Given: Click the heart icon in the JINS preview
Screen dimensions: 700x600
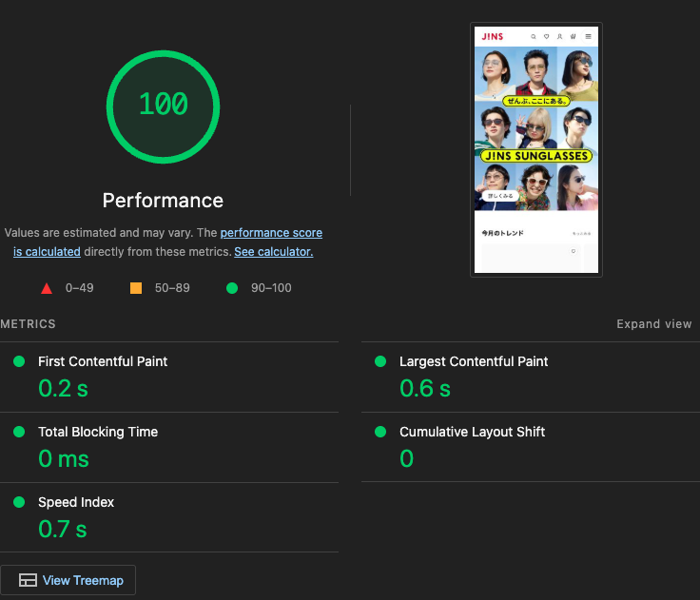Looking at the screenshot, I should point(546,36).
